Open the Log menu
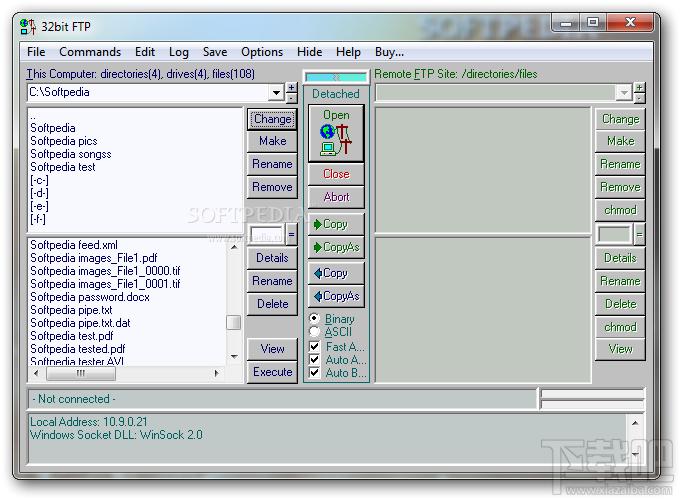The width and height of the screenshot is (681, 500). pyautogui.click(x=179, y=52)
